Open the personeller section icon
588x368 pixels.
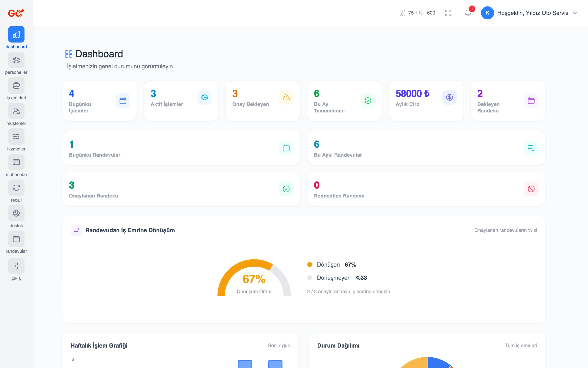coord(16,60)
